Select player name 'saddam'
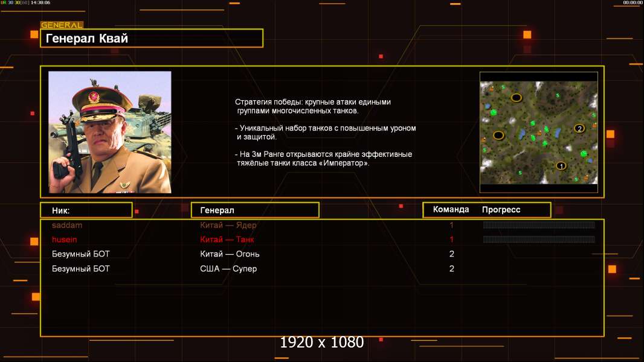This screenshot has width=644, height=362. click(x=67, y=225)
